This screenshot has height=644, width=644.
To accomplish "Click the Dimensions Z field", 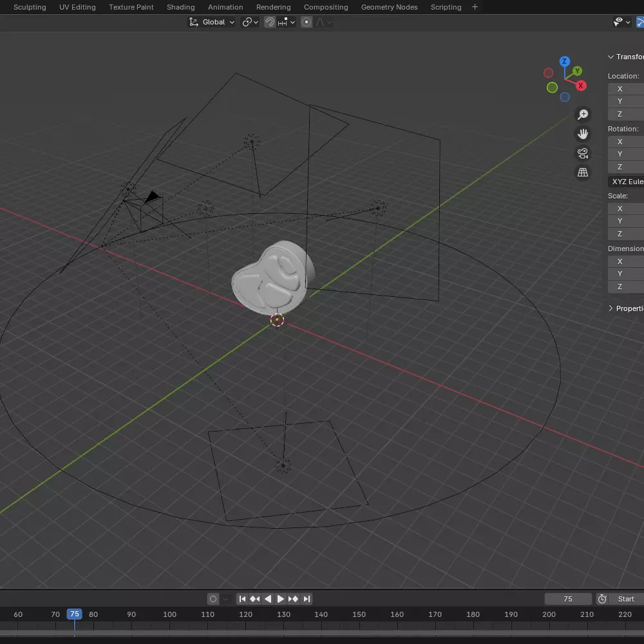I will click(626, 287).
